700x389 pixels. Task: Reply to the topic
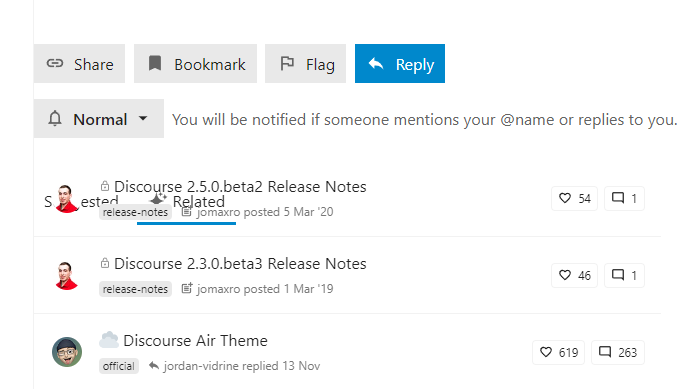coord(400,63)
